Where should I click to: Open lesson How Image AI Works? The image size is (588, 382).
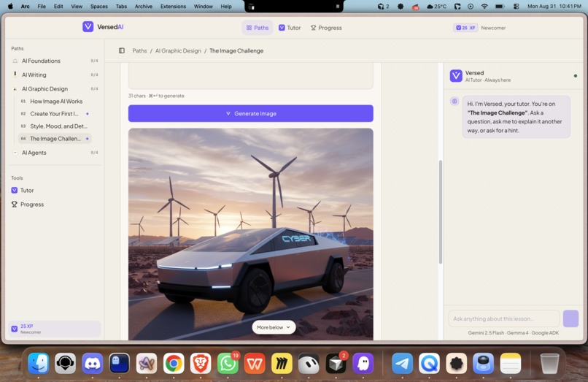pyautogui.click(x=55, y=102)
